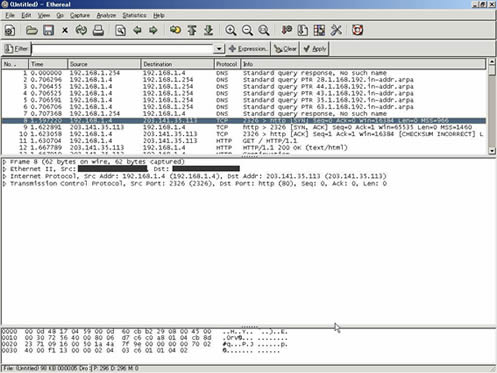
Task: Click packet list scrollbar down arrow
Action: (x=492, y=151)
